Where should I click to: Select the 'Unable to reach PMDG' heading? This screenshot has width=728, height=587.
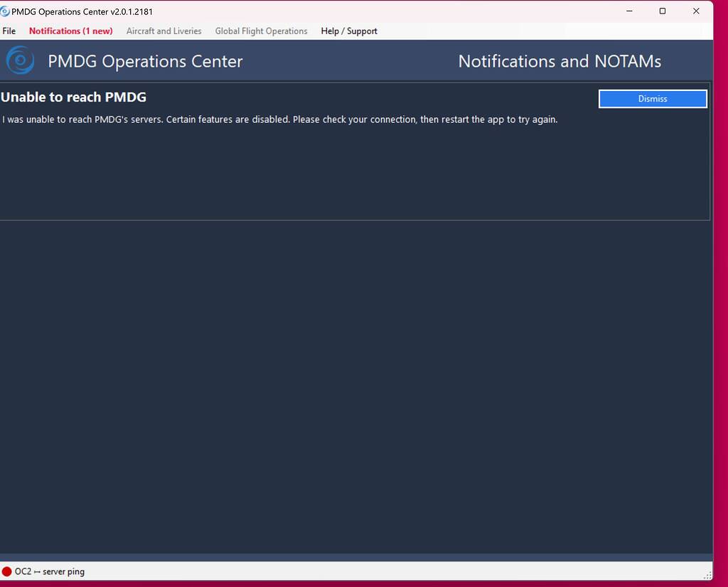(x=74, y=97)
